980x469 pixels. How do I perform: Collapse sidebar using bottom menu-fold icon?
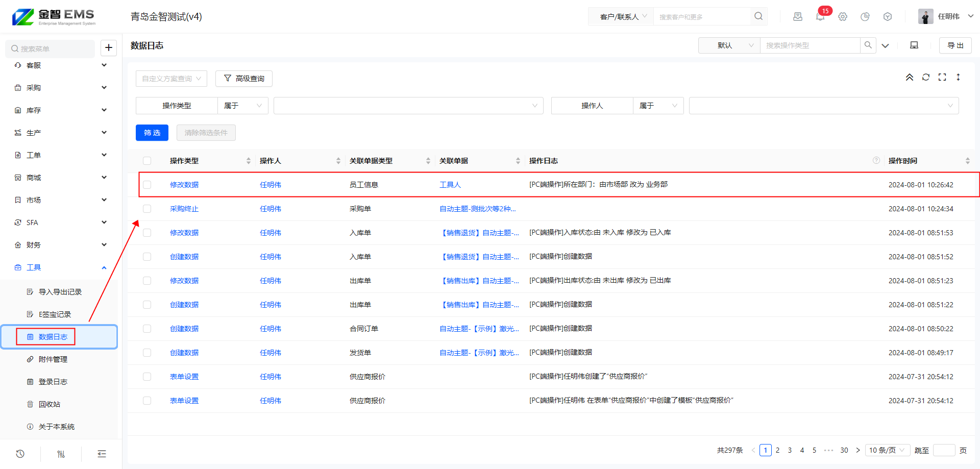[x=102, y=454]
